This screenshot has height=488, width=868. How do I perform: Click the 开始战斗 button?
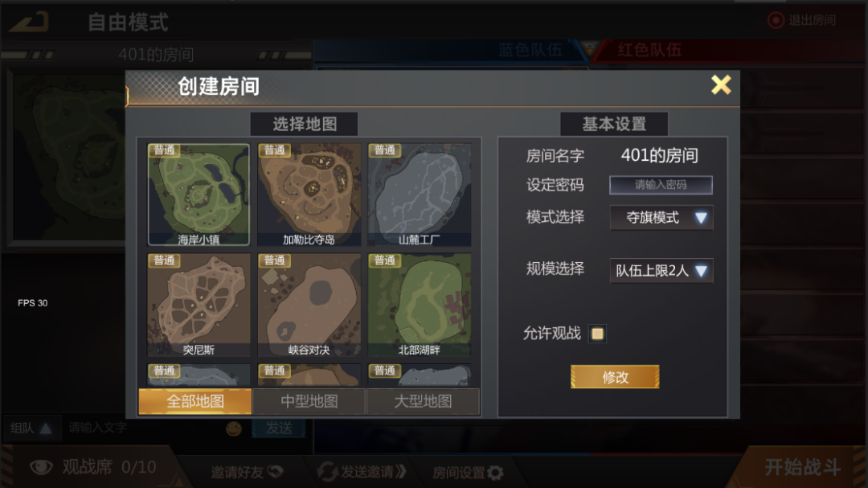[x=803, y=467]
